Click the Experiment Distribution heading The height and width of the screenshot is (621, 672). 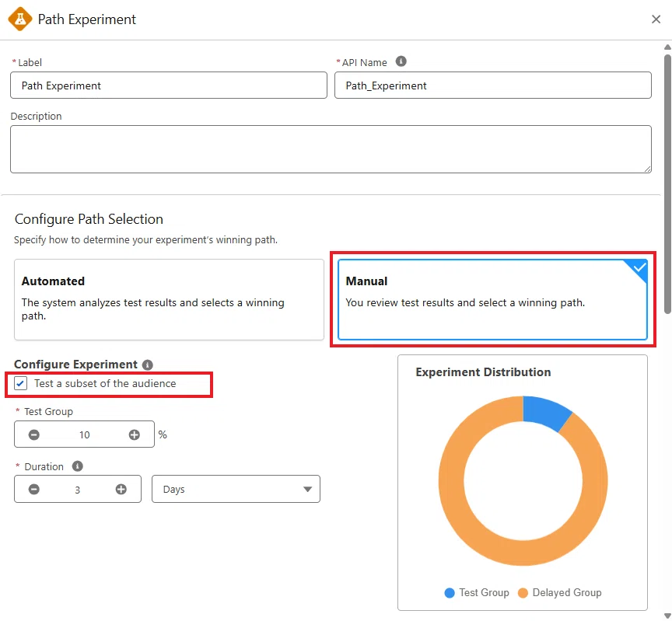pyautogui.click(x=483, y=372)
